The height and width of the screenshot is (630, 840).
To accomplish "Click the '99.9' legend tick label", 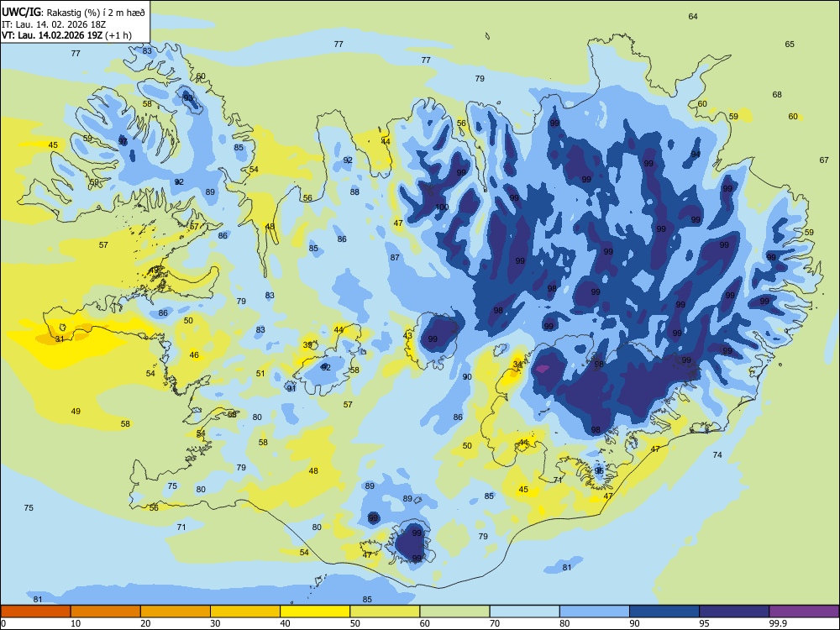I will point(777,623).
